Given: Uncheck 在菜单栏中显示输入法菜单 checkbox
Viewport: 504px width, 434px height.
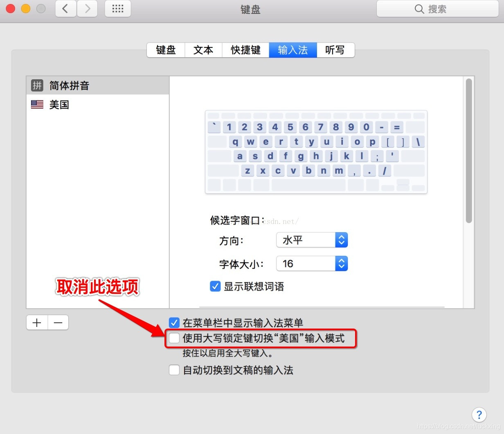Looking at the screenshot, I should coord(174,323).
